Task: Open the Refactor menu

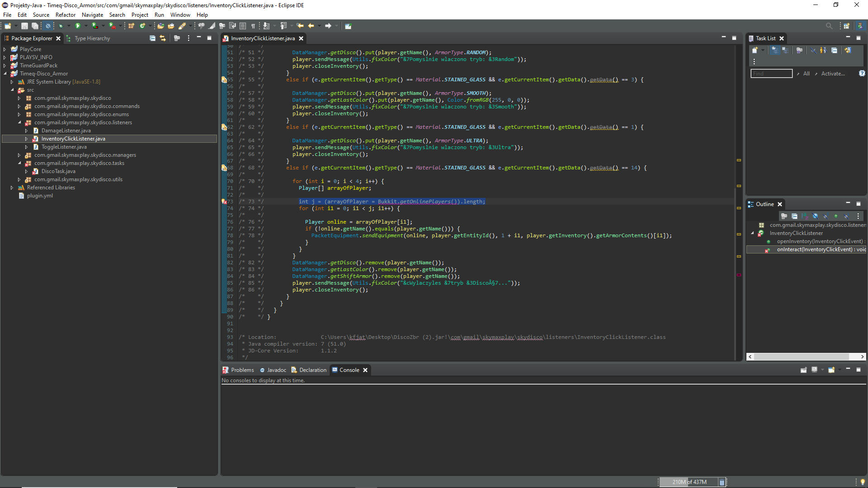Action: pos(66,14)
